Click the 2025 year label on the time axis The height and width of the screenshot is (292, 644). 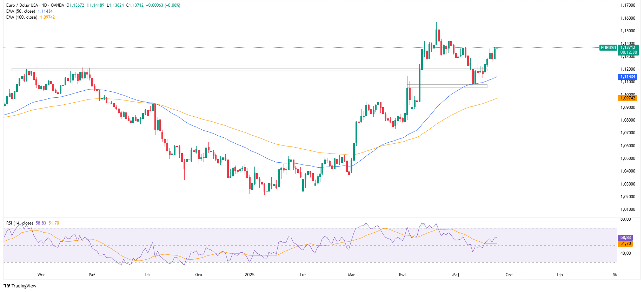point(250,275)
